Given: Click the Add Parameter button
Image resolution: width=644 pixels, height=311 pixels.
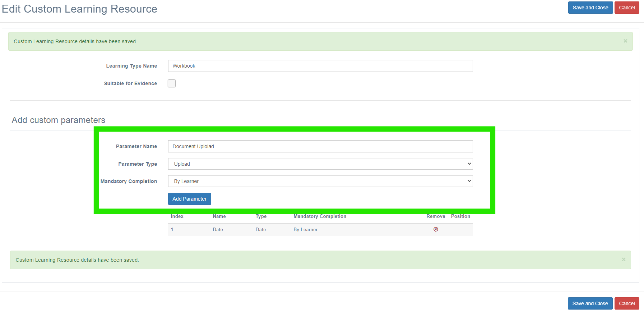Looking at the screenshot, I should (190, 199).
